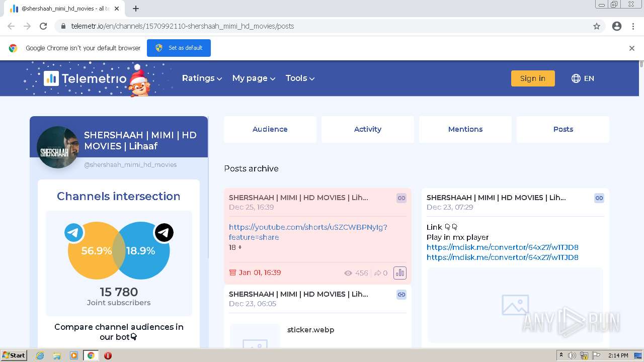This screenshot has height=362, width=644.
Task: Expand the My page dropdown menu
Action: pos(254,78)
